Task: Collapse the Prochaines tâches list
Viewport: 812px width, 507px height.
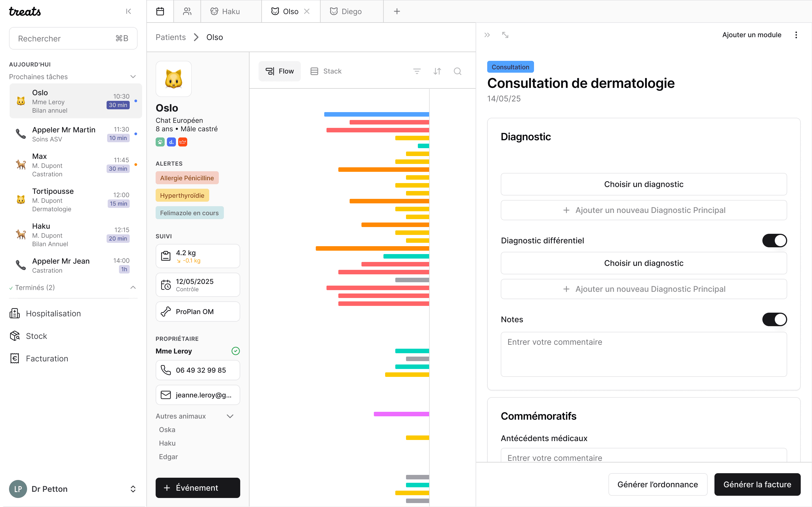Action: [133, 77]
